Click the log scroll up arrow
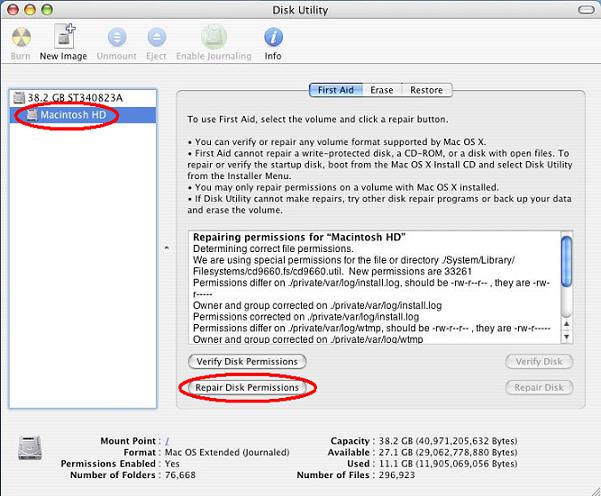 [567, 324]
